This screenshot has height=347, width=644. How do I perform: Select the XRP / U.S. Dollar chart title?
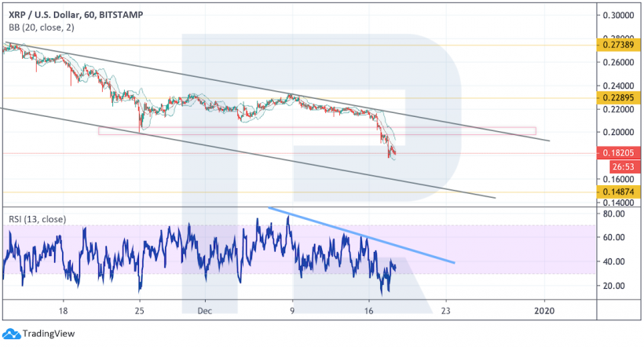click(x=76, y=15)
